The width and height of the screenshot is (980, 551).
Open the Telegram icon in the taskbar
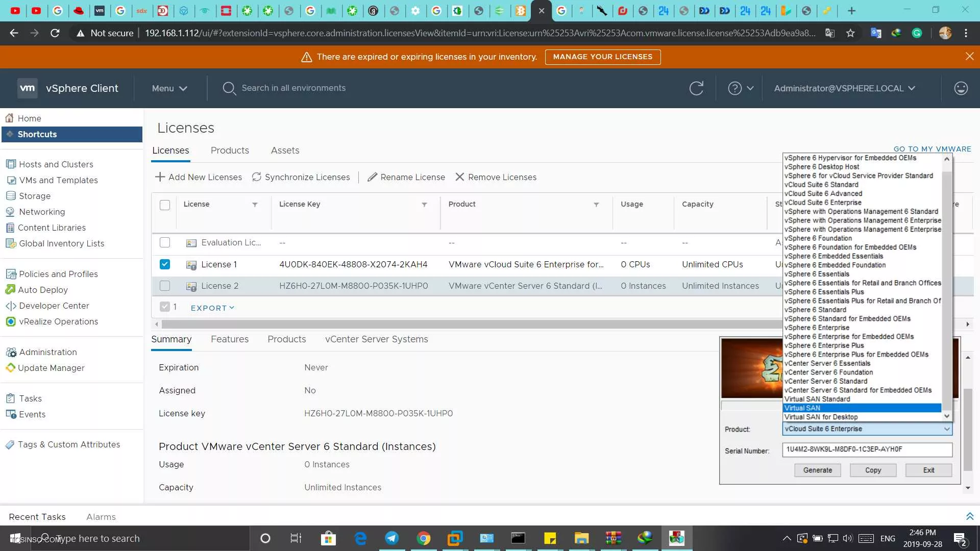(392, 538)
